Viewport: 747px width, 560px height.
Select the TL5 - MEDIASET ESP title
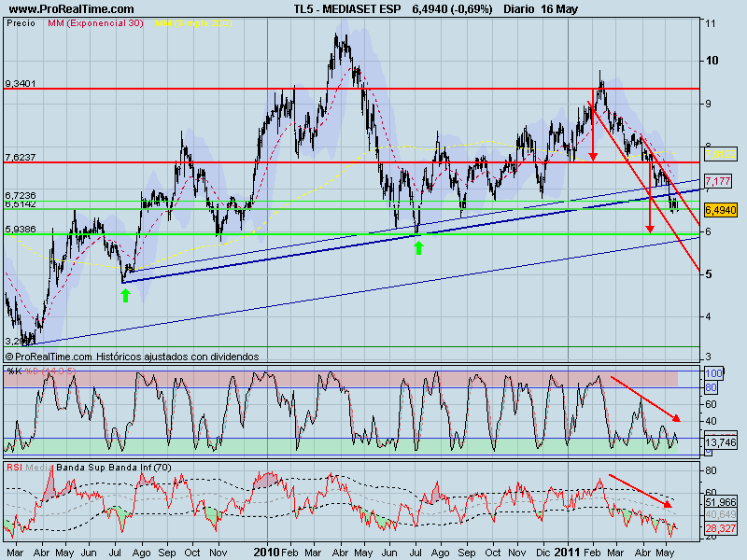click(x=346, y=9)
